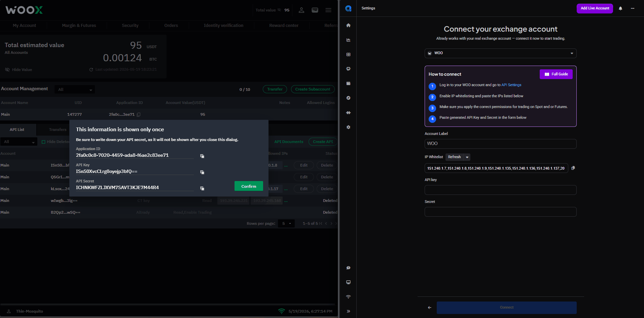
Task: Copy the API Key in the WOO dialog
Action: pos(202,172)
